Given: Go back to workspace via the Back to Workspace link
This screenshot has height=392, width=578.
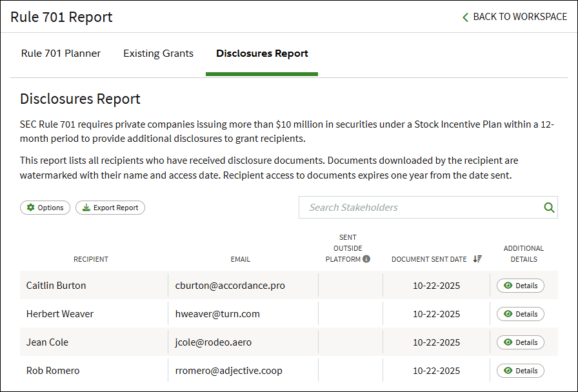Looking at the screenshot, I should click(515, 17).
